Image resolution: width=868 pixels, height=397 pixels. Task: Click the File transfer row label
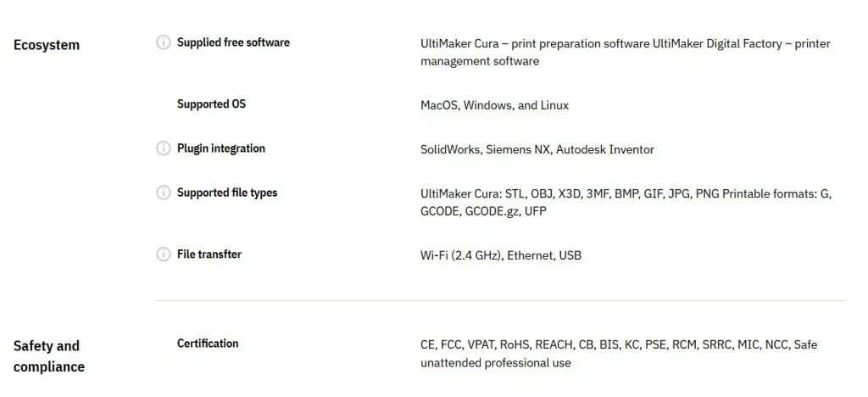tap(209, 254)
